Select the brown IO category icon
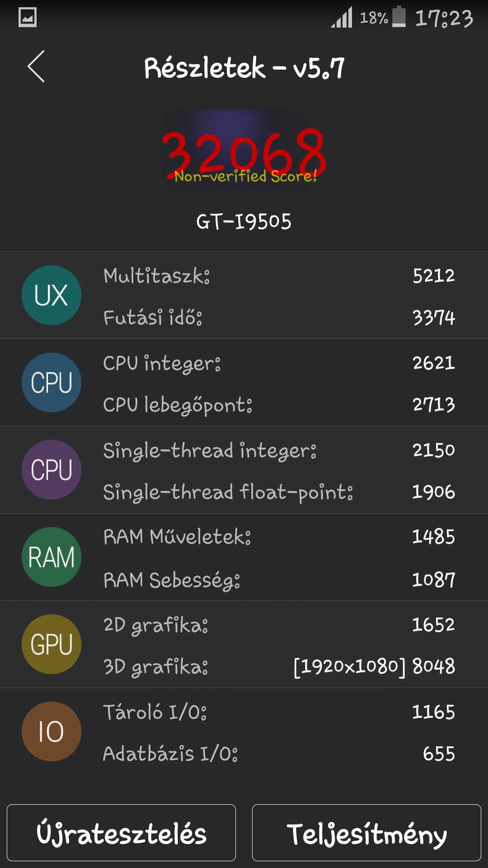The height and width of the screenshot is (868, 488). coord(52,731)
